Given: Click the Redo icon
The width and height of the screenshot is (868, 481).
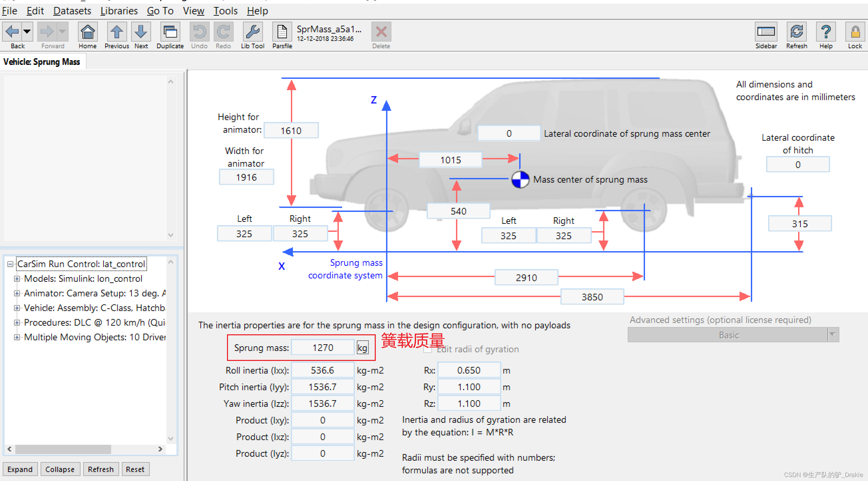Looking at the screenshot, I should (223, 32).
